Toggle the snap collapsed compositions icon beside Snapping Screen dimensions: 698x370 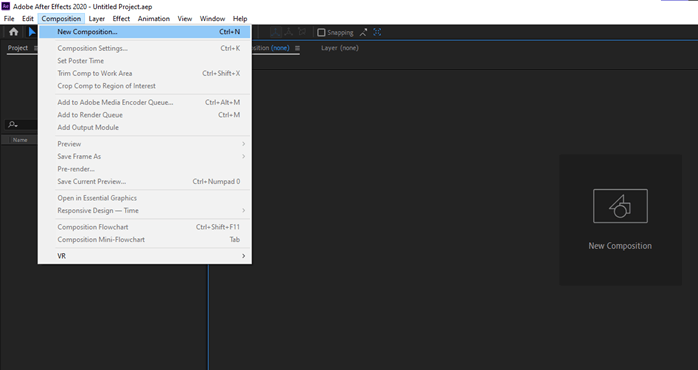point(364,32)
